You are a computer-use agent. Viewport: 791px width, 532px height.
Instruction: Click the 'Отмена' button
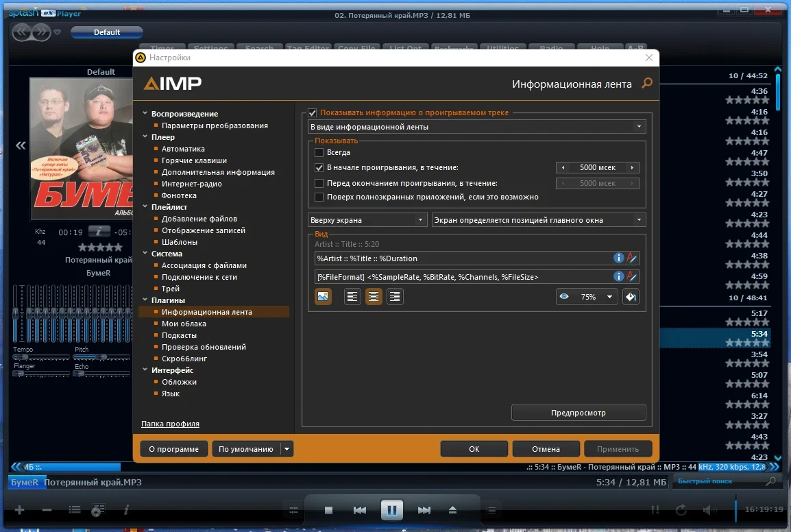[x=546, y=449]
